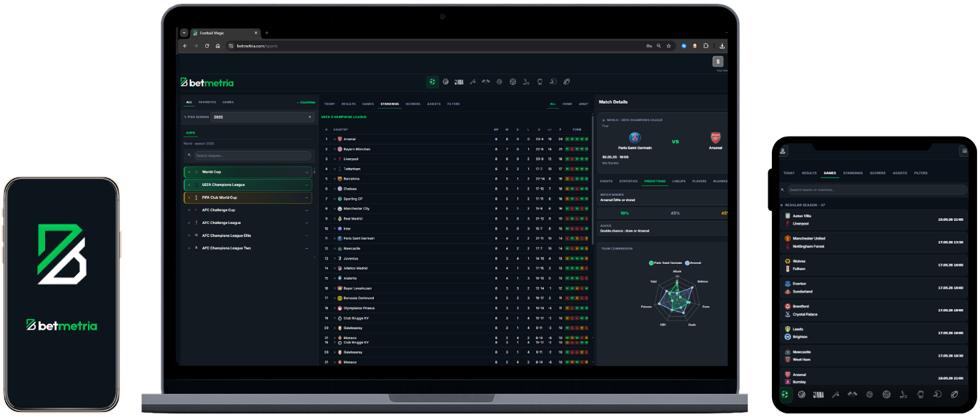
Task: Open the browser extensions puzzle icon
Action: pos(706,46)
